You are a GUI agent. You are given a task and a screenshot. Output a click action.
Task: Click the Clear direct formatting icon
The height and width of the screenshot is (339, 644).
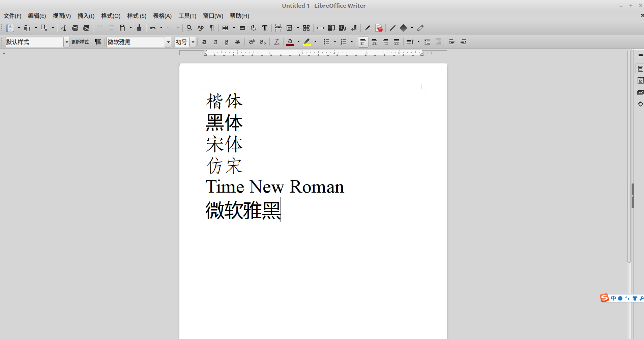[277, 42]
